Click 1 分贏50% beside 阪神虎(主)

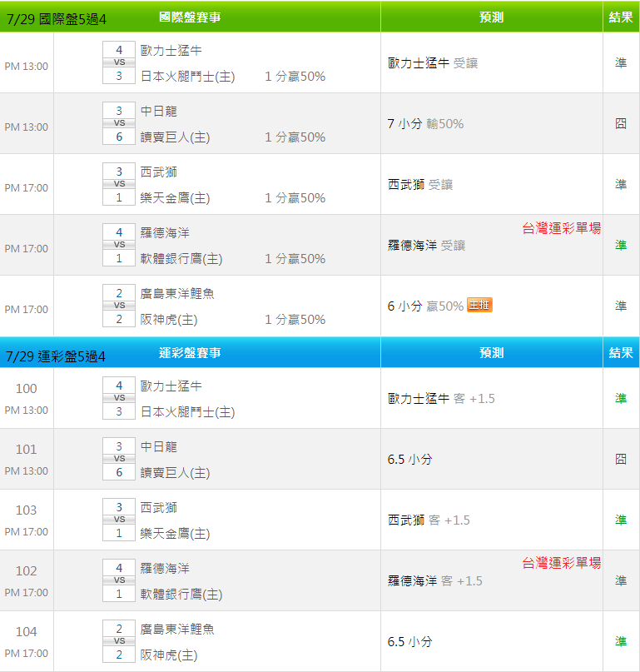[295, 320]
